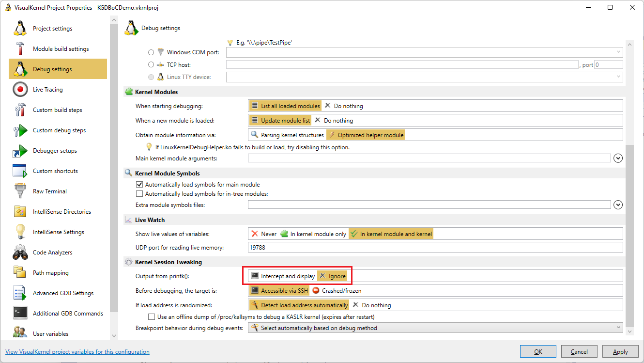Open the Project settings page
Image resolution: width=644 pixels, height=363 pixels.
[x=58, y=29]
